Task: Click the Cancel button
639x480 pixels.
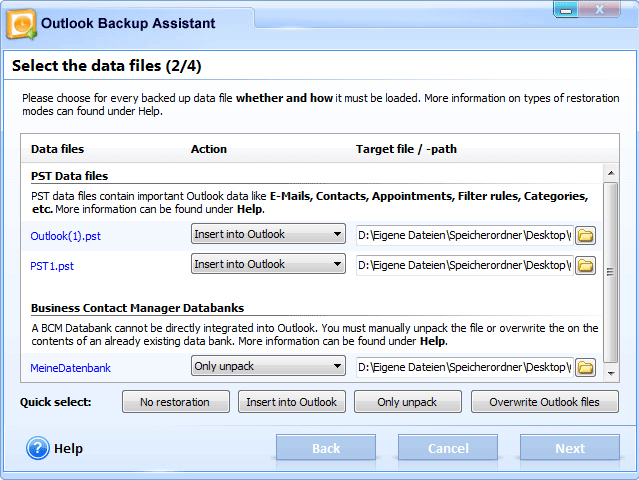Action: tap(448, 448)
